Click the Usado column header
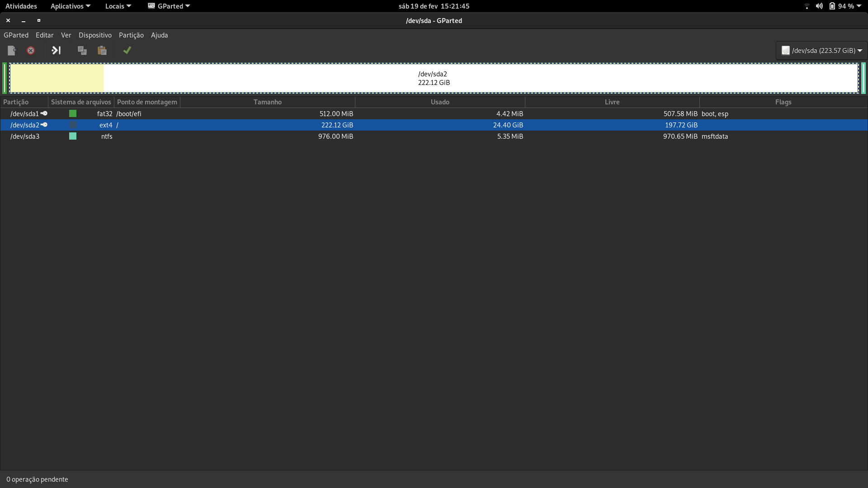The image size is (868, 488). pos(440,102)
